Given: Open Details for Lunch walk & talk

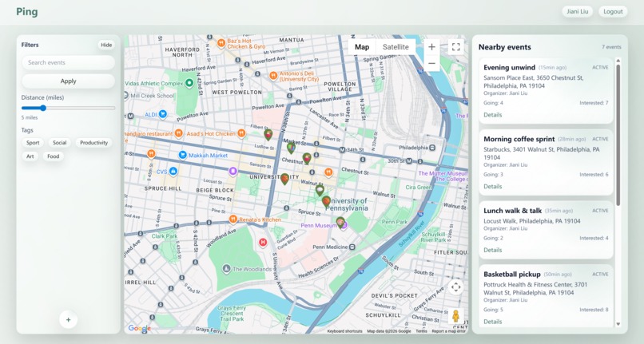Looking at the screenshot, I should [x=492, y=250].
